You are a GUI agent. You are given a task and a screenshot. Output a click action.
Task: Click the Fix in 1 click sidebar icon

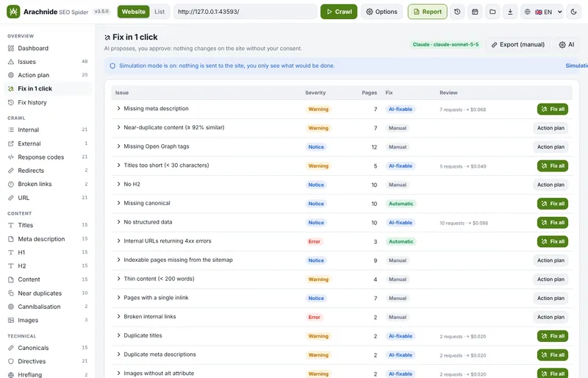pyautogui.click(x=11, y=88)
